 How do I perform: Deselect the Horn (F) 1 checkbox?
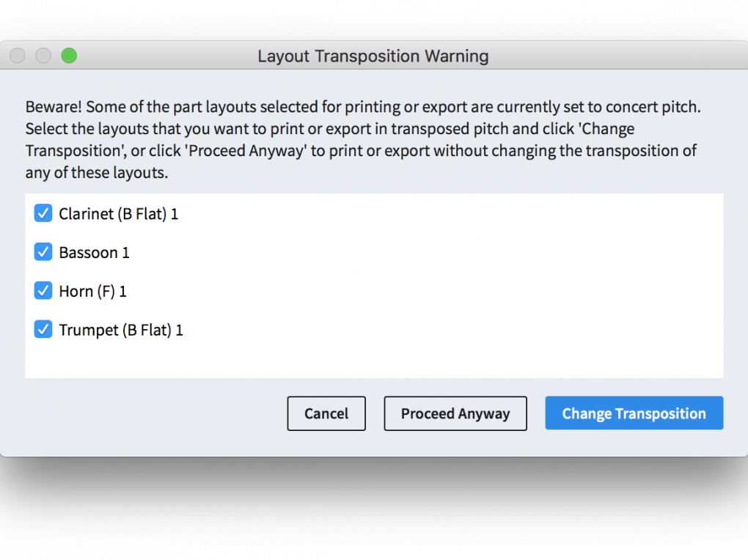(43, 290)
